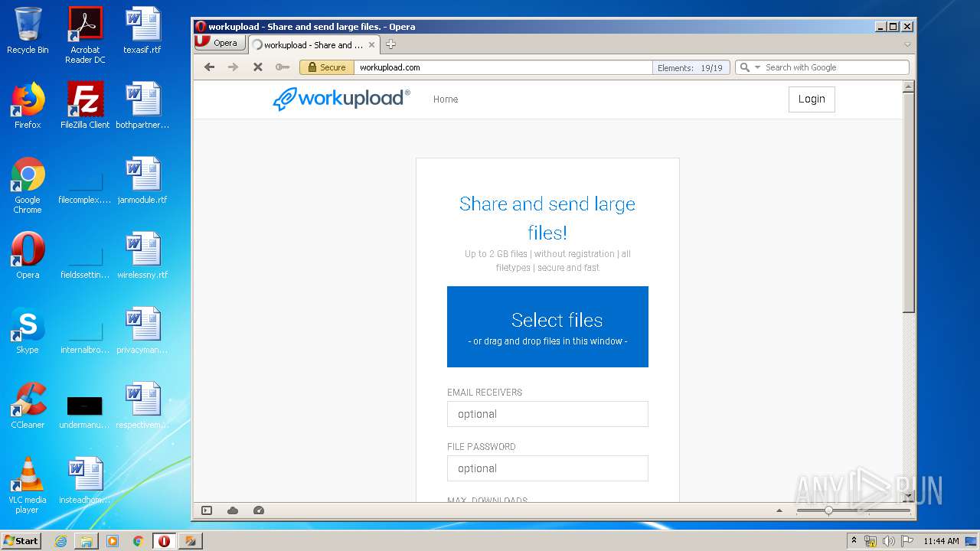The width and height of the screenshot is (980, 551).
Task: Open Internet Explorer from the taskbar
Action: coord(60,541)
